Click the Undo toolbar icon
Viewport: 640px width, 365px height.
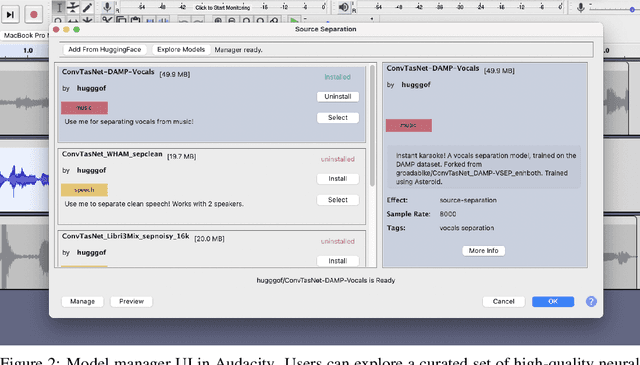tap(184, 20)
